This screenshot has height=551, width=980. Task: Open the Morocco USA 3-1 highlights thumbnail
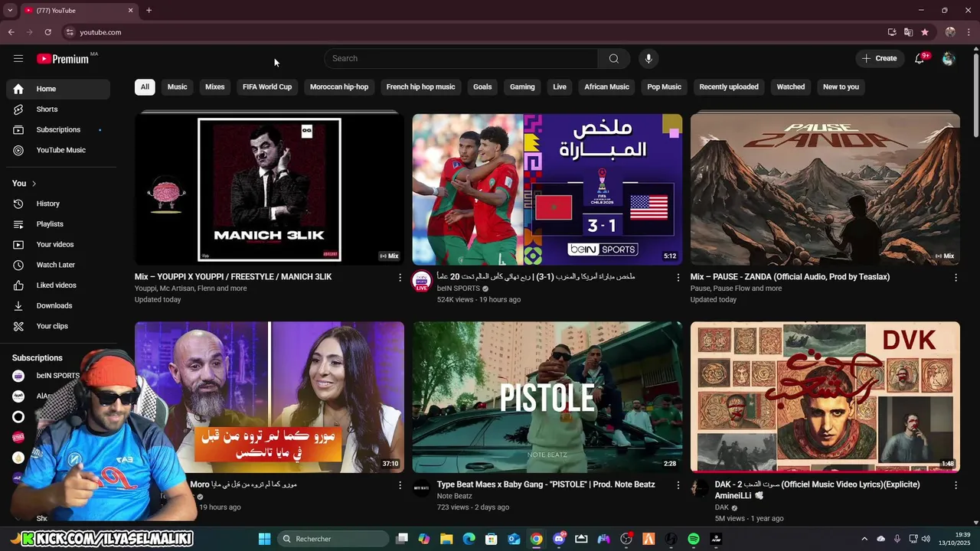[547, 189]
